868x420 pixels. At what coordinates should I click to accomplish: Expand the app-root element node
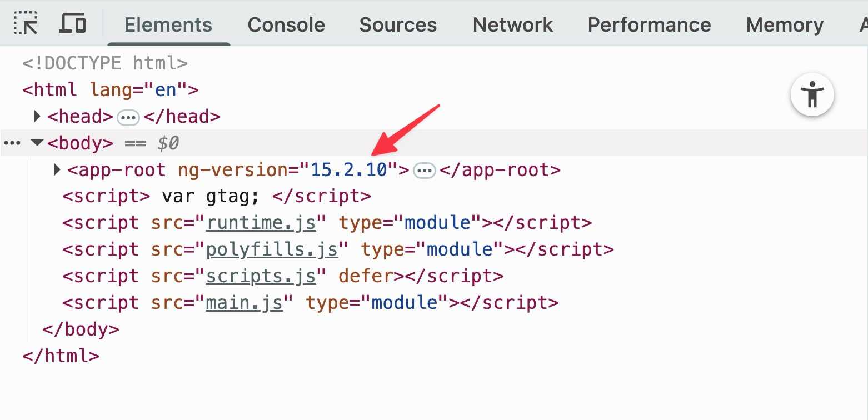57,170
